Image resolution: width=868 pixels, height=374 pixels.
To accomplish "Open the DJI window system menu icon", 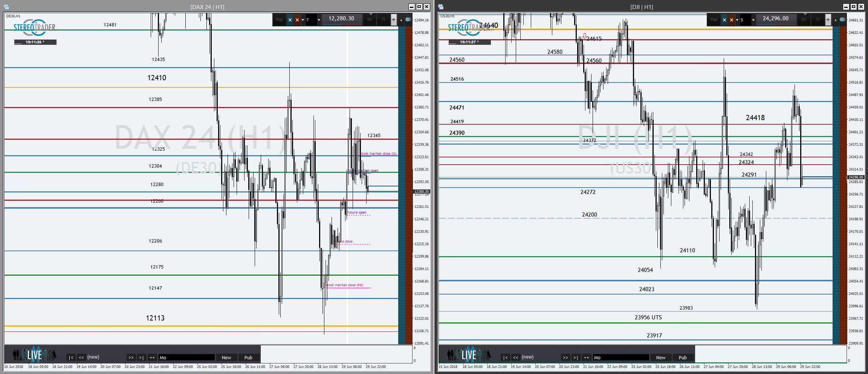I will pyautogui.click(x=441, y=7).
